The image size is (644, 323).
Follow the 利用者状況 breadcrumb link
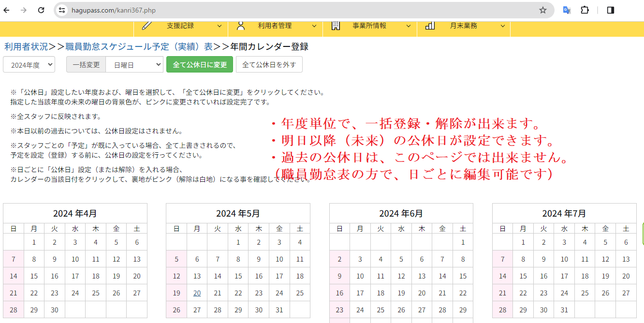[26, 47]
